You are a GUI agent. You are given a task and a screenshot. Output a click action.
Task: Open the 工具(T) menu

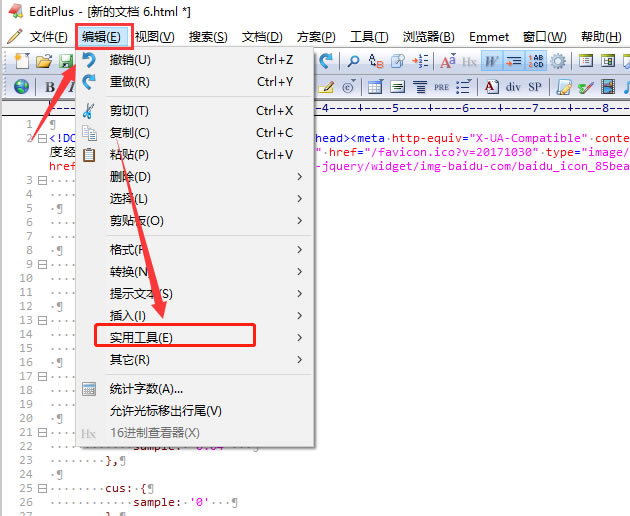pyautogui.click(x=369, y=37)
